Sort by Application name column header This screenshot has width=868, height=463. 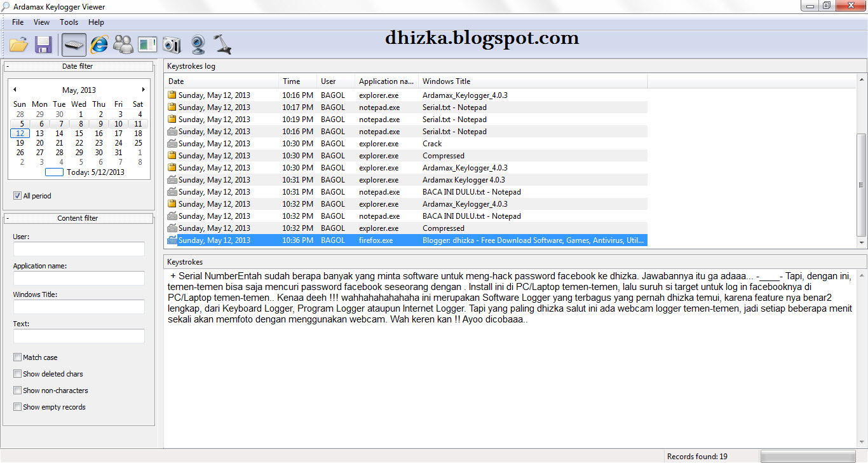pos(386,81)
